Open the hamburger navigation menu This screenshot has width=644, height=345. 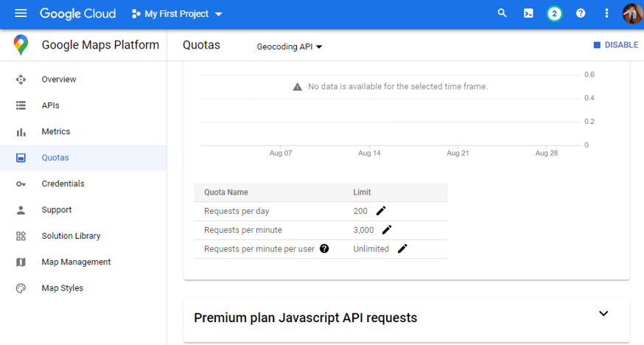point(21,13)
